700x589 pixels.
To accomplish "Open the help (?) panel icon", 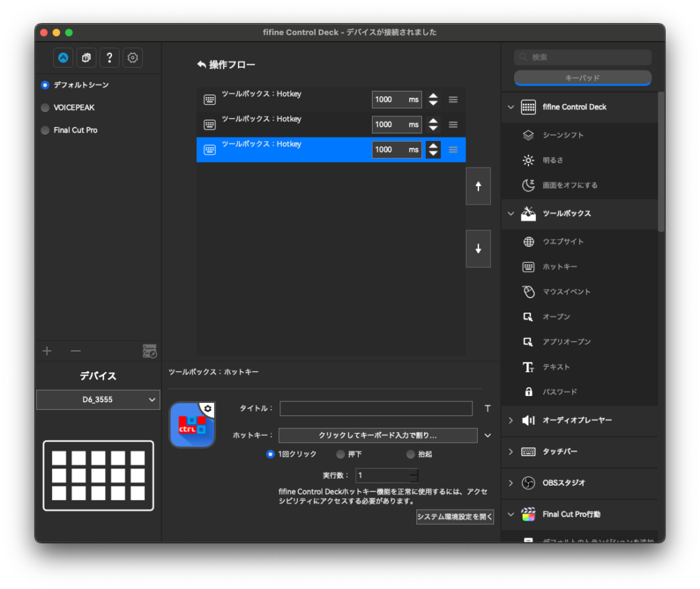I will tap(109, 57).
